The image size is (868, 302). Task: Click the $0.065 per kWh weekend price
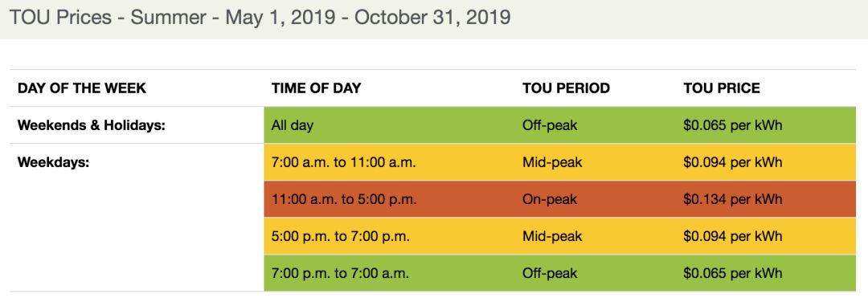pyautogui.click(x=733, y=125)
